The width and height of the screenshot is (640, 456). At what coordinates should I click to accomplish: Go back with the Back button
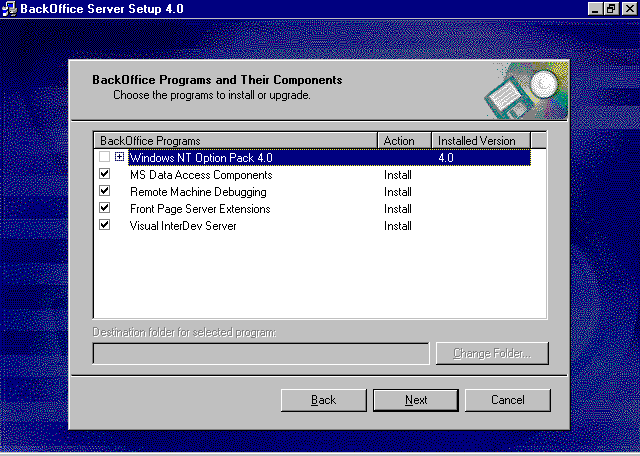click(324, 400)
